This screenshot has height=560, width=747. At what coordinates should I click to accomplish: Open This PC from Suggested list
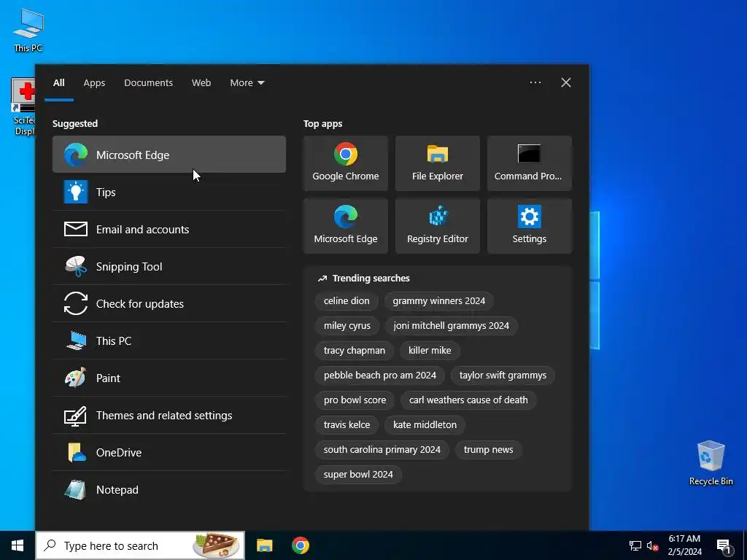[x=169, y=341]
